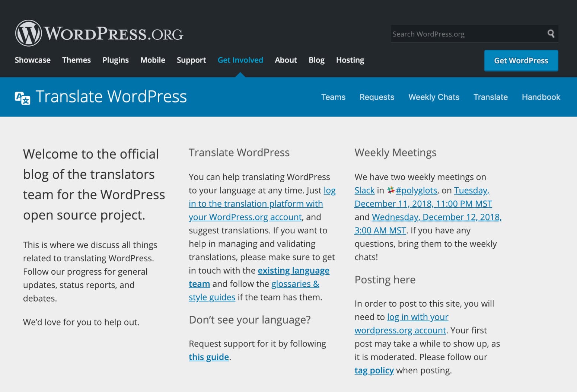Open the tag policy link
Screen dimensions: 577x392
(x=374, y=370)
